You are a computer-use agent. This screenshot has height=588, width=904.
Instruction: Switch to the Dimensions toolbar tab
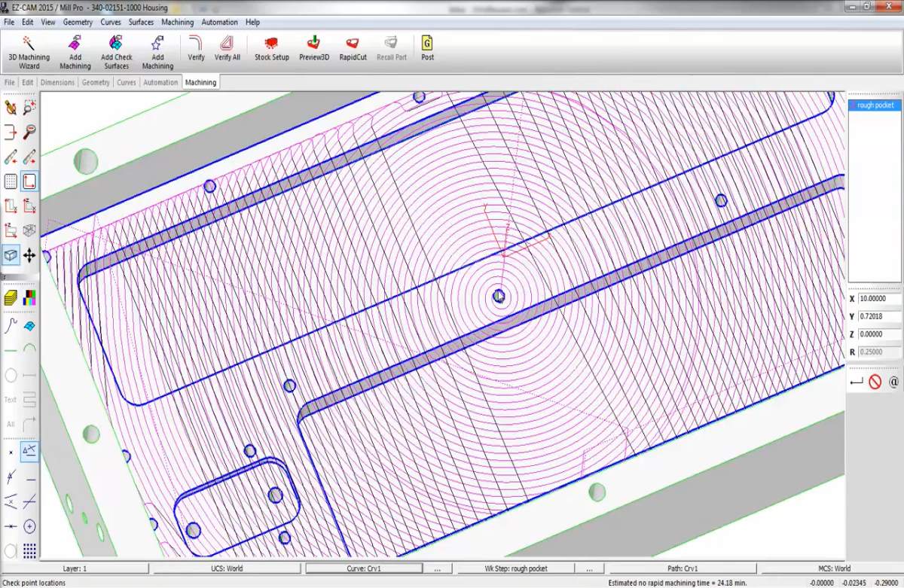[57, 83]
